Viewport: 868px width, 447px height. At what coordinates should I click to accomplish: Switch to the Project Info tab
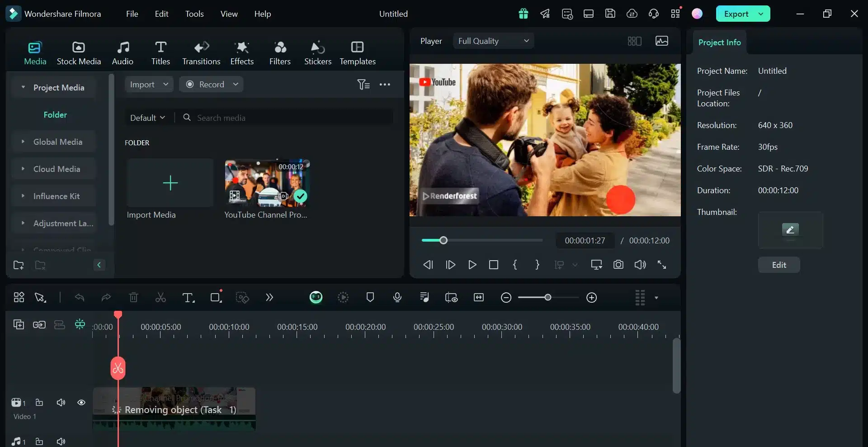[719, 42]
